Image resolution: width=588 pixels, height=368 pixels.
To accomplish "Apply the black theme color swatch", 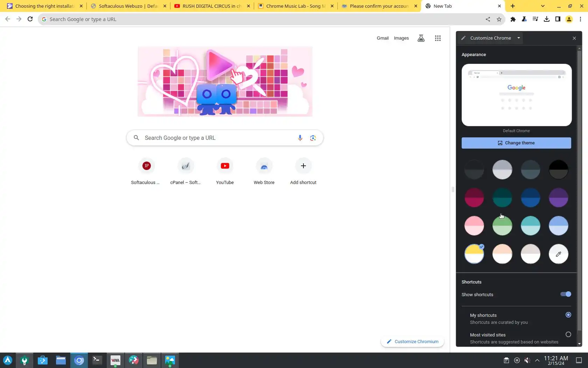I will click(559, 170).
